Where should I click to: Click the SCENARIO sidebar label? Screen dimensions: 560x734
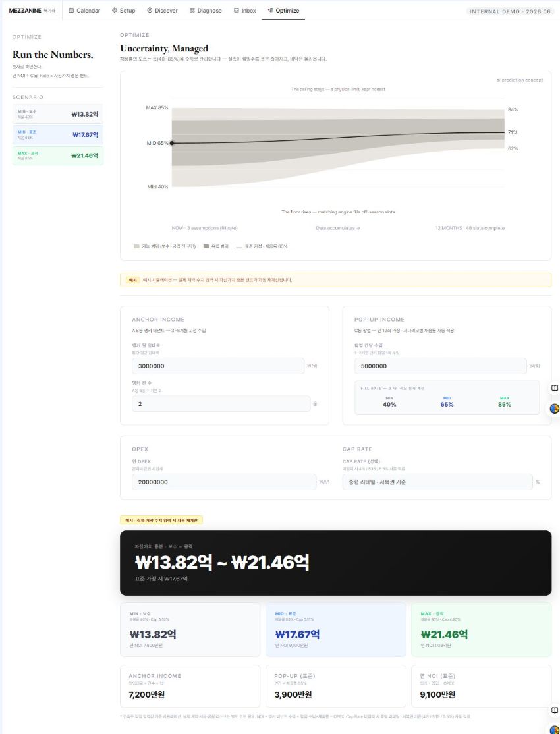[x=28, y=97]
